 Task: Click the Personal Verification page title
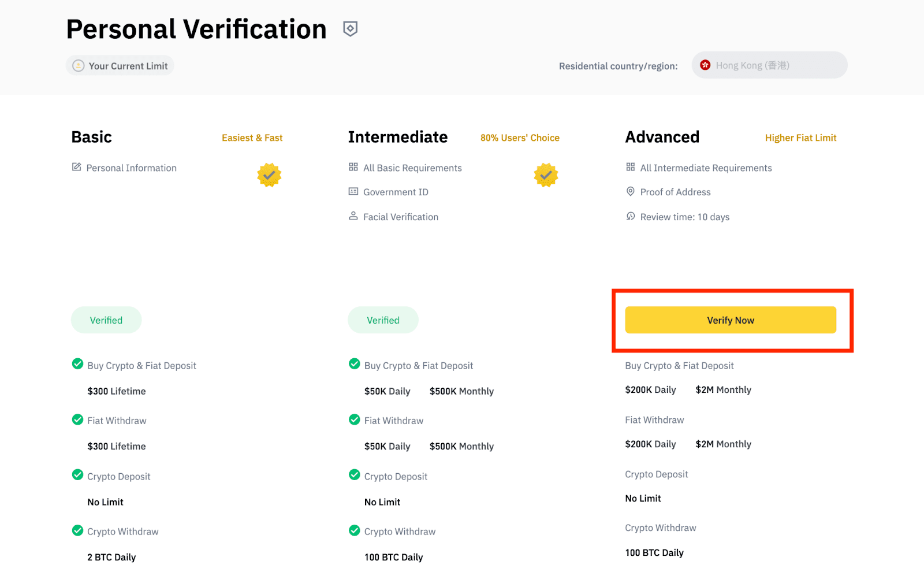tap(196, 29)
